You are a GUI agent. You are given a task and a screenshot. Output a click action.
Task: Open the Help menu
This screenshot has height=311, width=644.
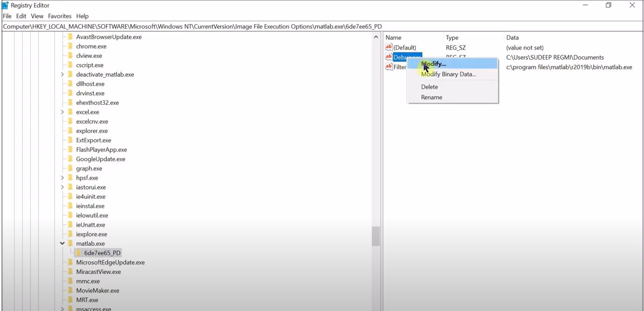(82, 16)
